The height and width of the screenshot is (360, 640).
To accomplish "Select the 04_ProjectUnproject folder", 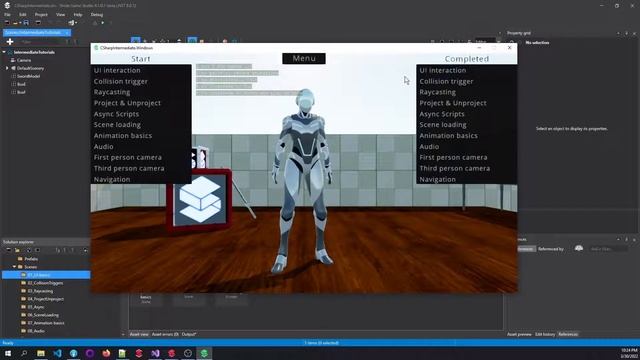I will pos(46,299).
